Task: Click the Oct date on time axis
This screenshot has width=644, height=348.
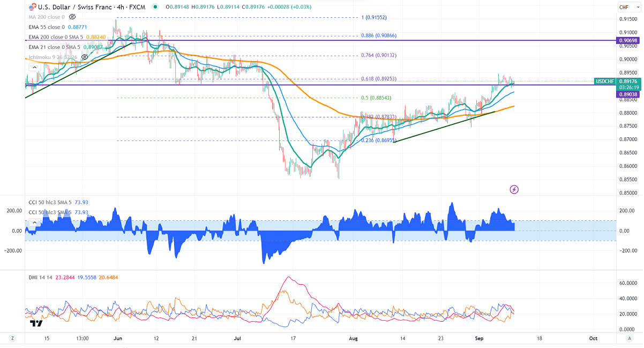Action: pyautogui.click(x=593, y=339)
